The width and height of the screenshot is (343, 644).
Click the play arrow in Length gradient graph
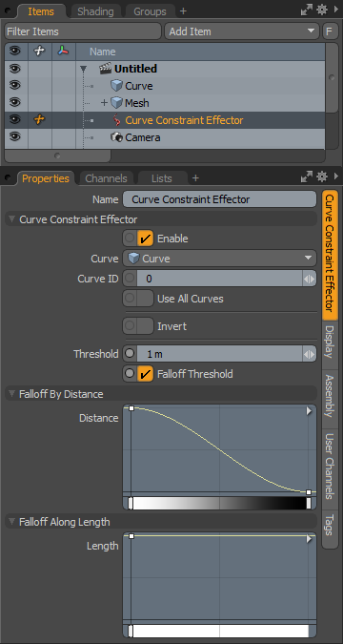click(x=310, y=539)
